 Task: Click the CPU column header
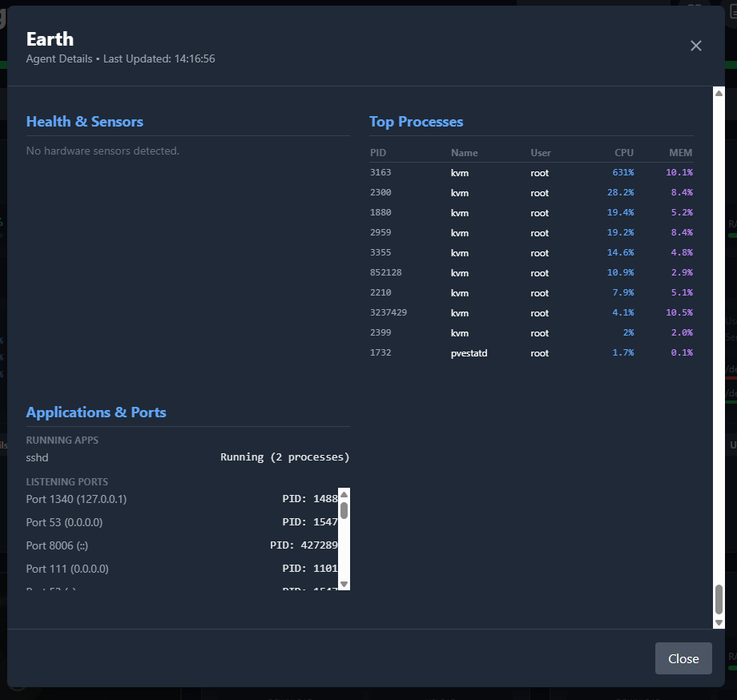click(x=623, y=153)
